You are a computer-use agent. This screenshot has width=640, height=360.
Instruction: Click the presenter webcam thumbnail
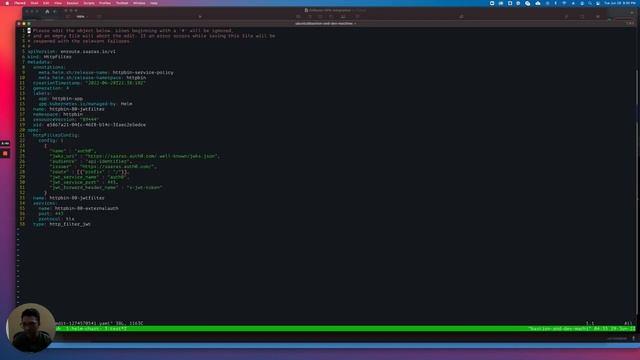(31, 327)
